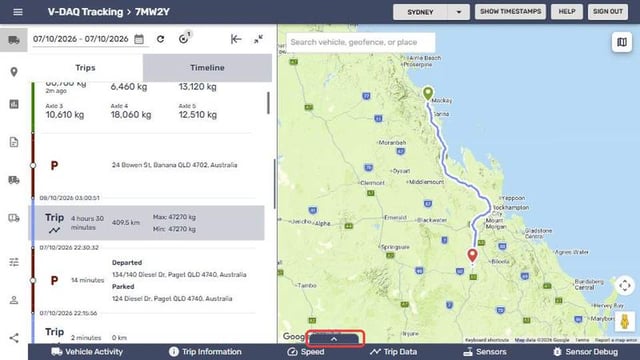Screen dimensions: 640x360
Task: Open the Vehicle Activity bottom tab
Action: tap(87, 352)
